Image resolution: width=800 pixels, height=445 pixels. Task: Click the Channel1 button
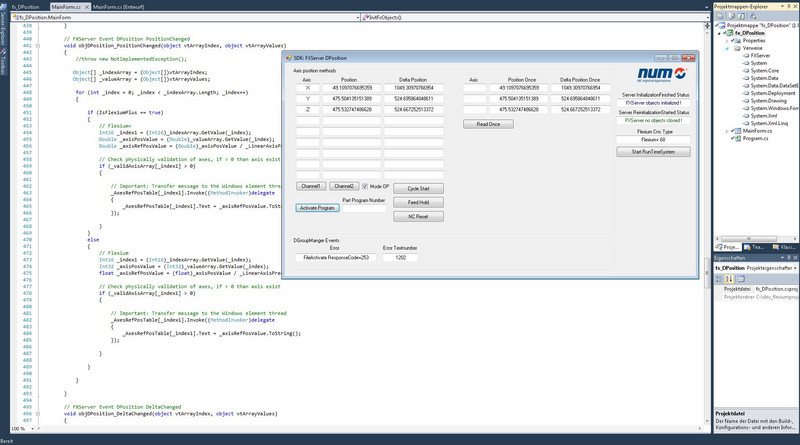coord(310,187)
